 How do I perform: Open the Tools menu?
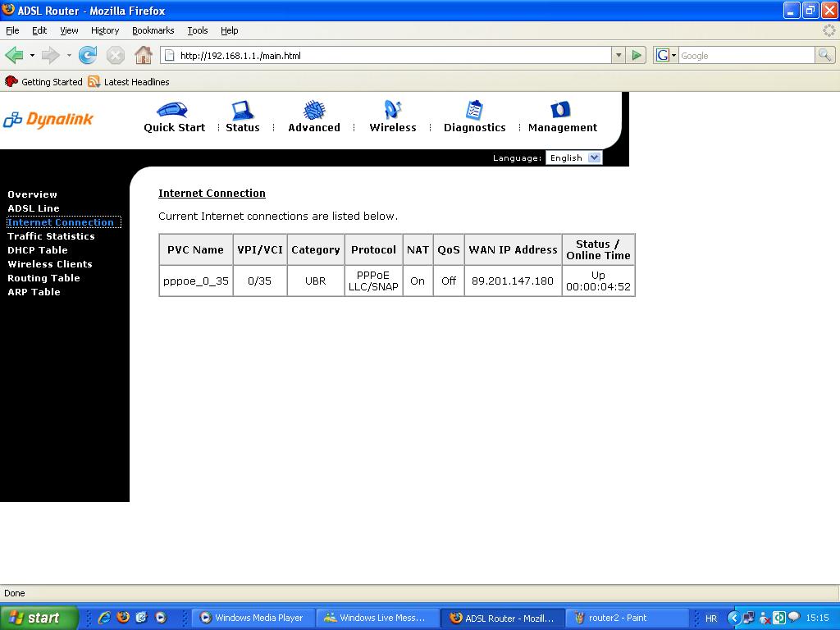(x=197, y=30)
